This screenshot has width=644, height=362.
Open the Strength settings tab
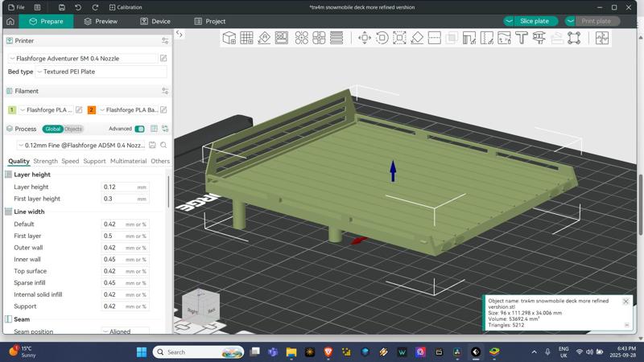[45, 161]
